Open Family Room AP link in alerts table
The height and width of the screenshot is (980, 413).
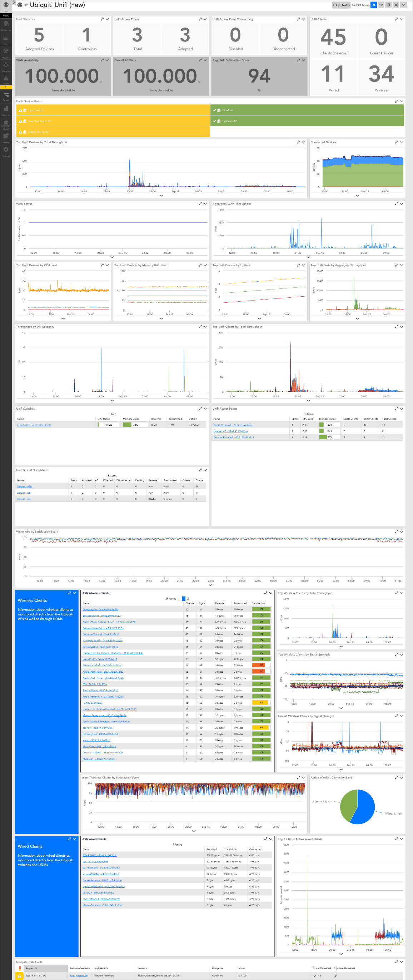(x=78, y=975)
